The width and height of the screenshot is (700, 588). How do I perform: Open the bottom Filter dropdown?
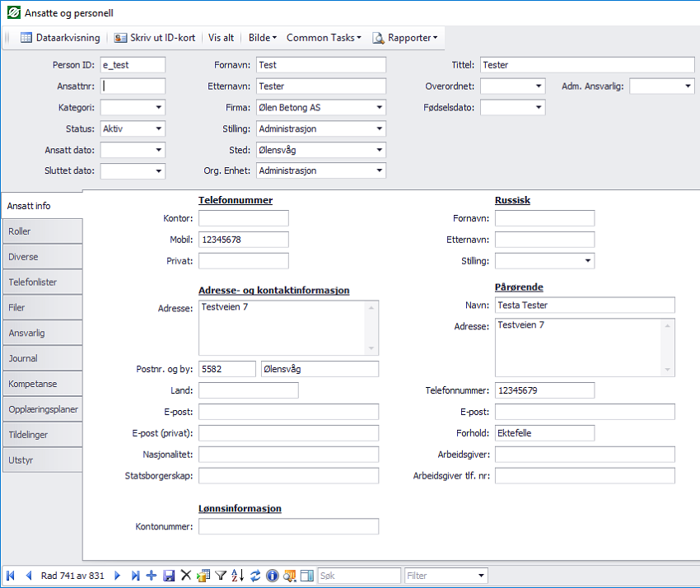click(x=481, y=576)
